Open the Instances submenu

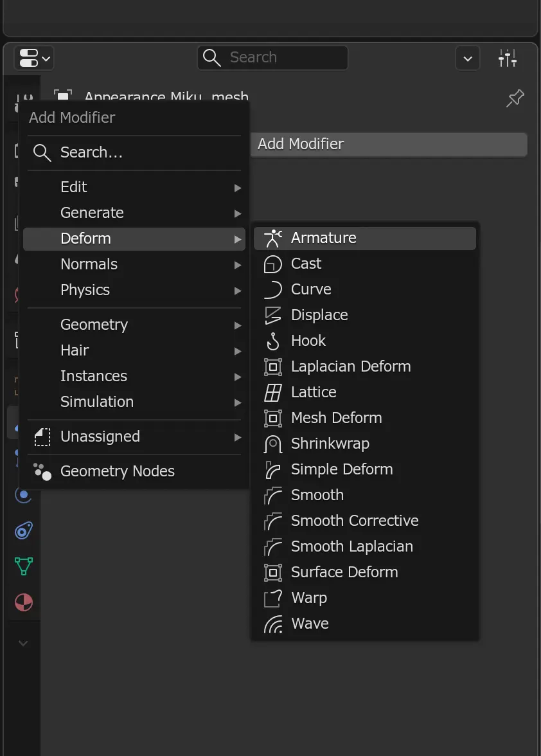134,376
